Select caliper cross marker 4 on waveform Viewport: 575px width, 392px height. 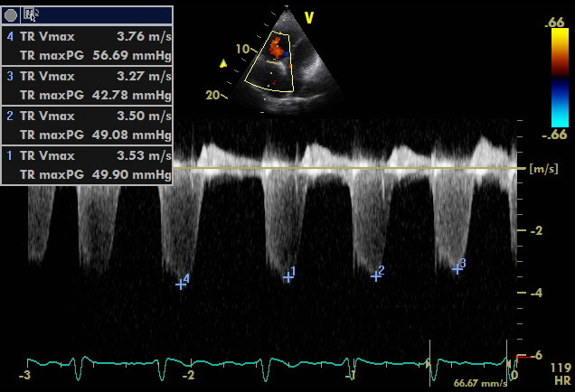(180, 284)
